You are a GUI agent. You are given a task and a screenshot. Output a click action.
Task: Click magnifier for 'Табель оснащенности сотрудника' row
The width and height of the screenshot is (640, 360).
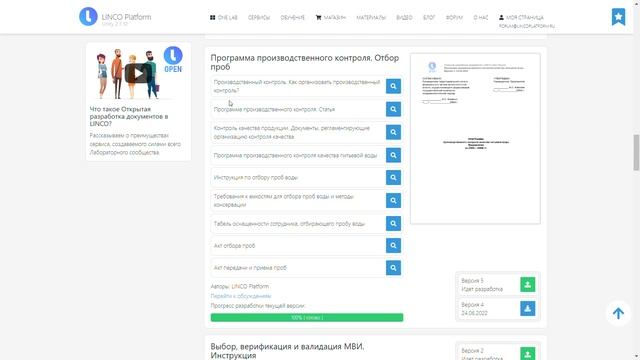click(393, 223)
